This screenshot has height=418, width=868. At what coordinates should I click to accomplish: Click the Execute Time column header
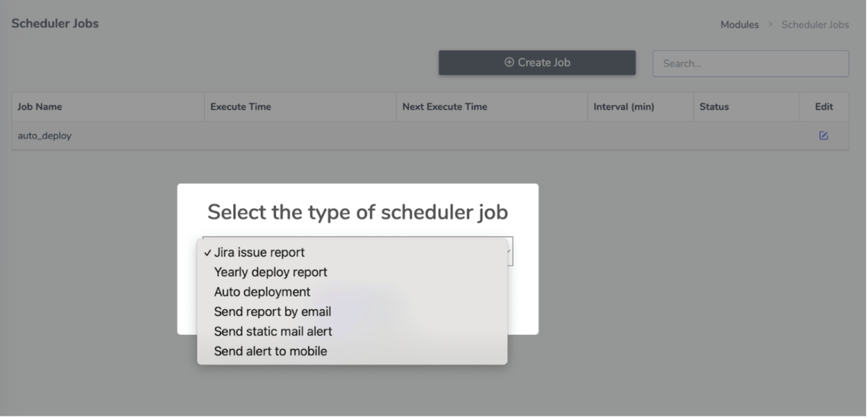(x=240, y=107)
